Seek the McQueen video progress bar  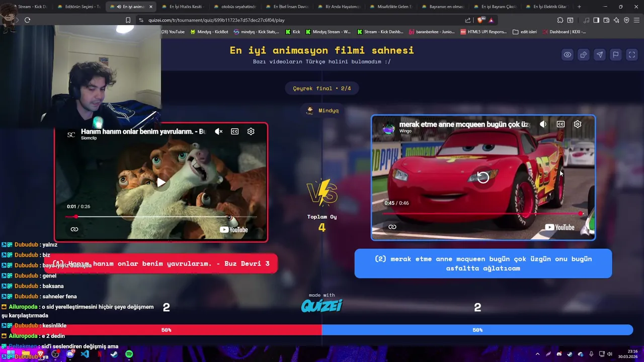(x=483, y=214)
